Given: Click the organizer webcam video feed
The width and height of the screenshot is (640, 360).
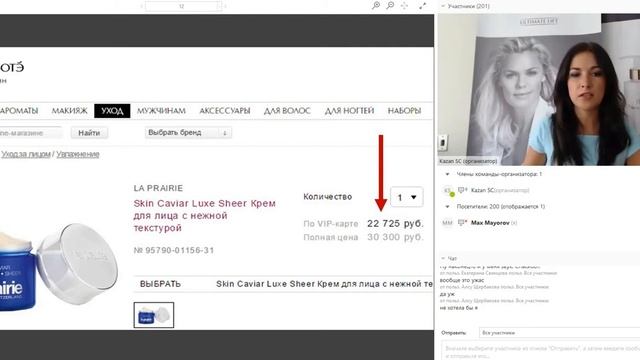Looking at the screenshot, I should click(x=539, y=89).
